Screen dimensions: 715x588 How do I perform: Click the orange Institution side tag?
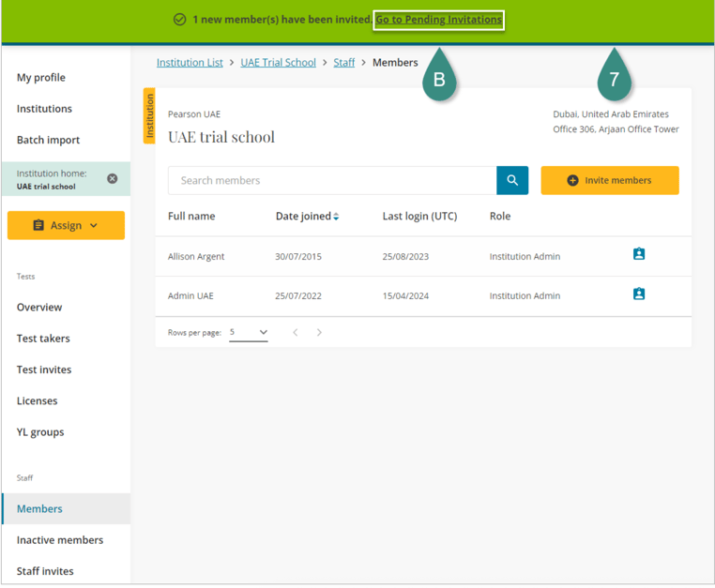(149, 116)
